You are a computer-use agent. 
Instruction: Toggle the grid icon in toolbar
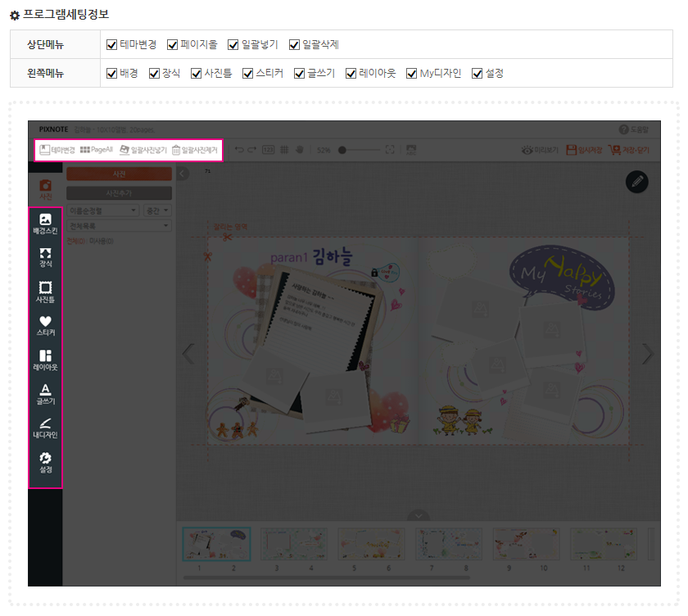[284, 150]
